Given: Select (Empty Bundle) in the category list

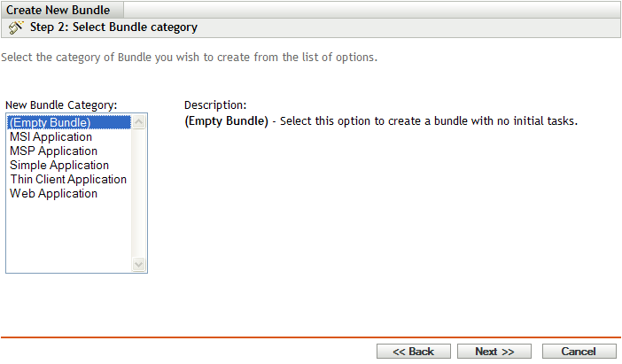Looking at the screenshot, I should tap(51, 123).
